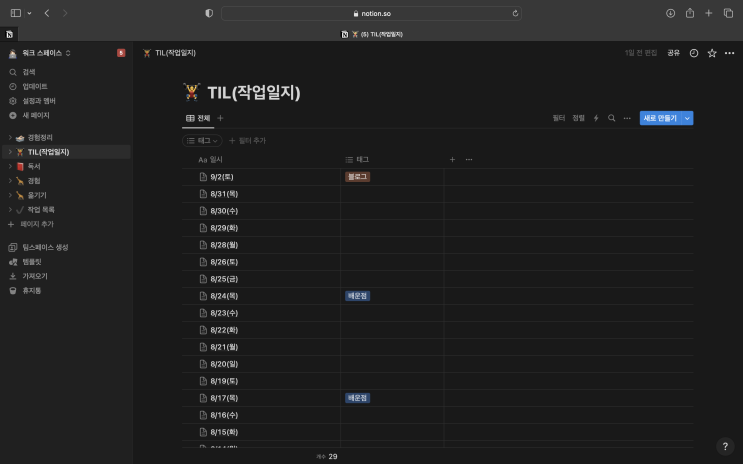
Task: Click the 일시 column header
Action: tap(261, 160)
